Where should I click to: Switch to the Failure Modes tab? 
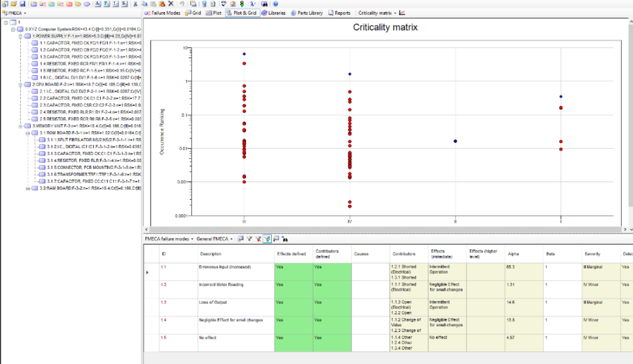(162, 13)
